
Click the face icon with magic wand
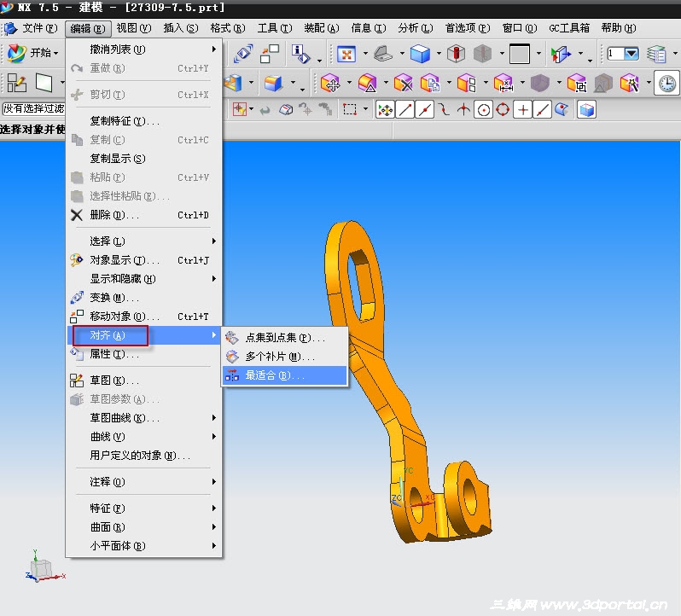(x=629, y=83)
